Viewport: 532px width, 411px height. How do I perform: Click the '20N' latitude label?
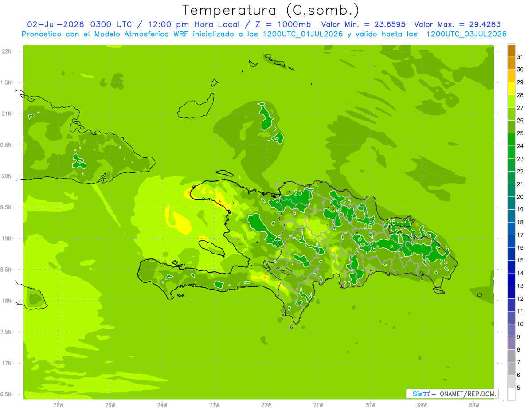tap(6, 176)
